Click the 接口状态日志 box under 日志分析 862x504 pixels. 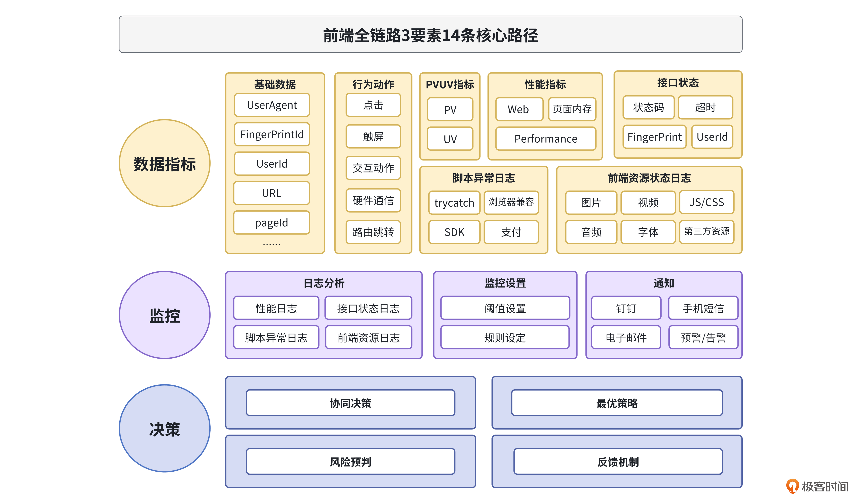click(x=368, y=308)
